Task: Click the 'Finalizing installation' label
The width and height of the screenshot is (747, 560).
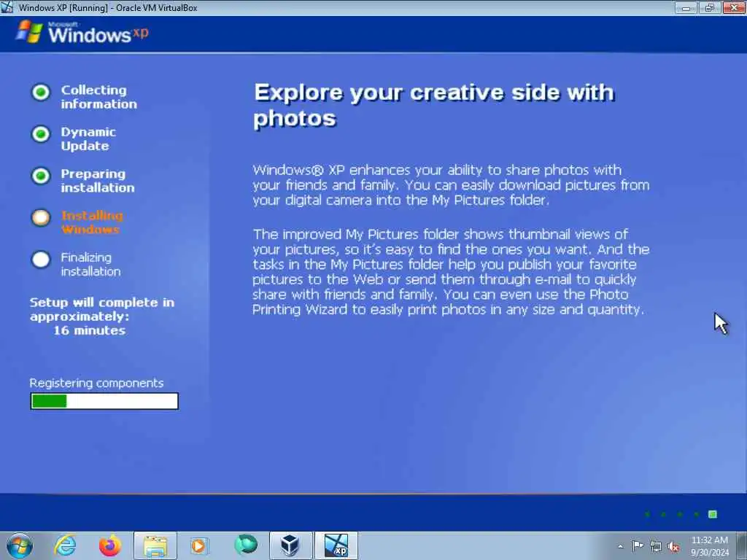Action: [90, 264]
